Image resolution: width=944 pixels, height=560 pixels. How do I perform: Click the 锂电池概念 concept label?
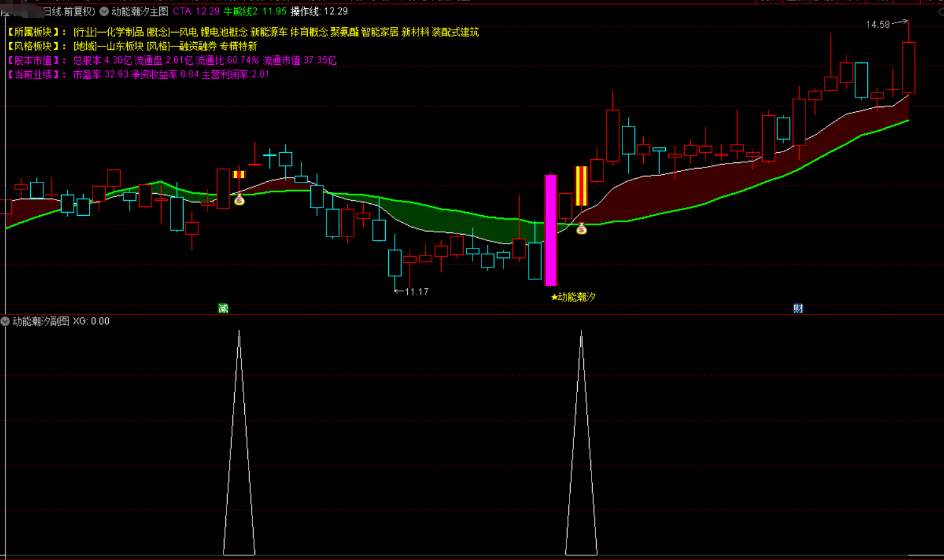224,32
